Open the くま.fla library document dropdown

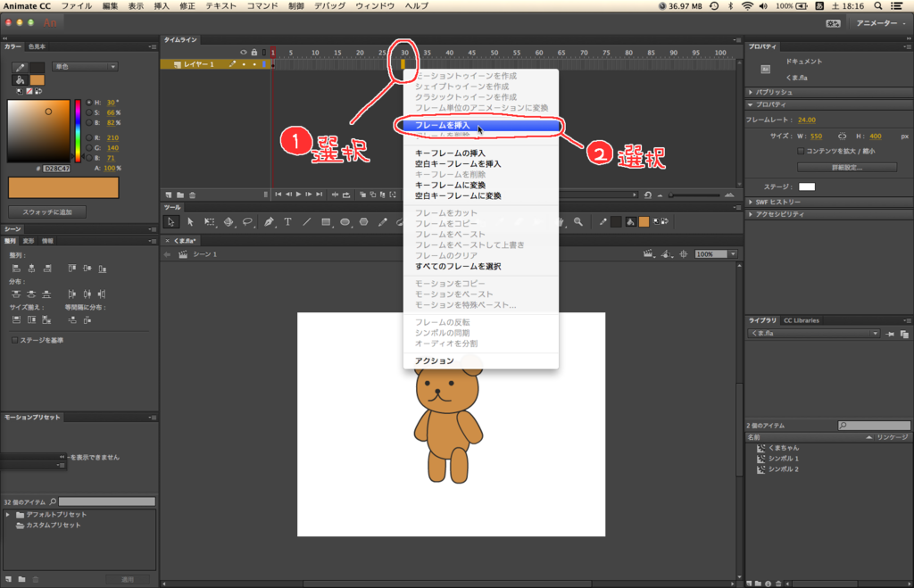coord(813,334)
